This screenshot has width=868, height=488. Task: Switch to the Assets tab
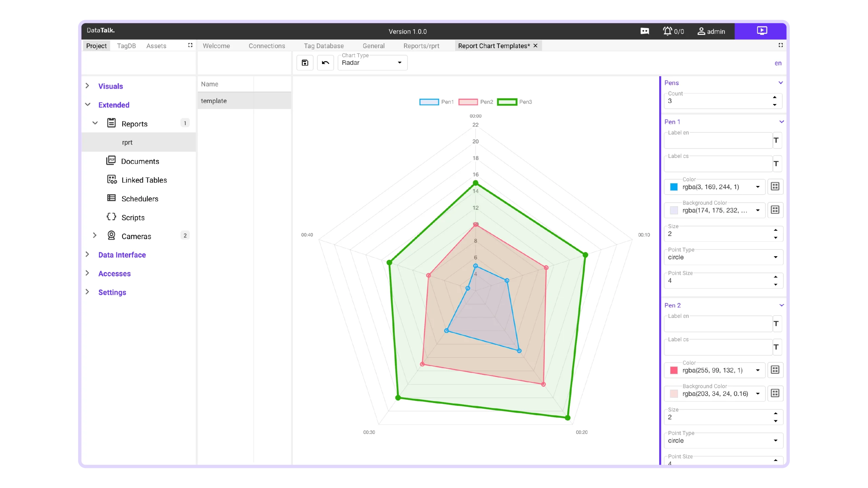[156, 46]
